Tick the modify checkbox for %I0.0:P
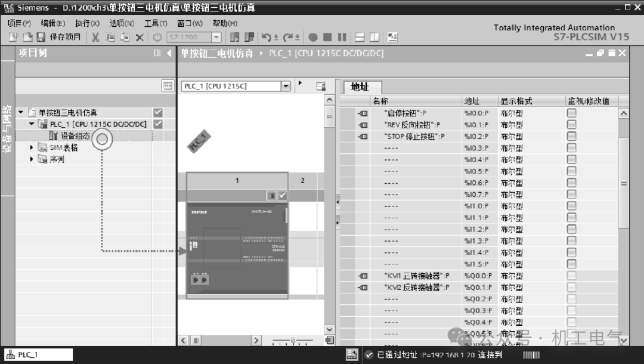Image resolution: width=644 pixels, height=364 pixels. click(571, 113)
